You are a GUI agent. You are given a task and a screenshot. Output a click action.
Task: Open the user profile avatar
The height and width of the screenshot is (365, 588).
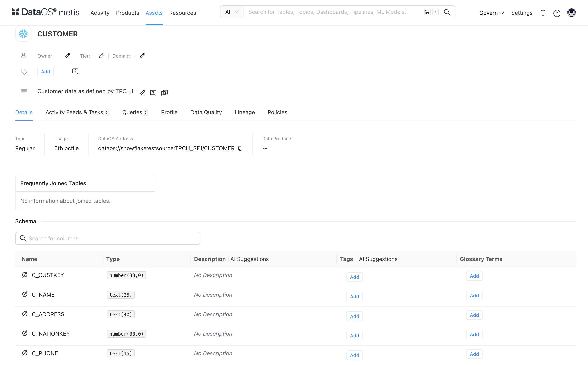tap(571, 13)
